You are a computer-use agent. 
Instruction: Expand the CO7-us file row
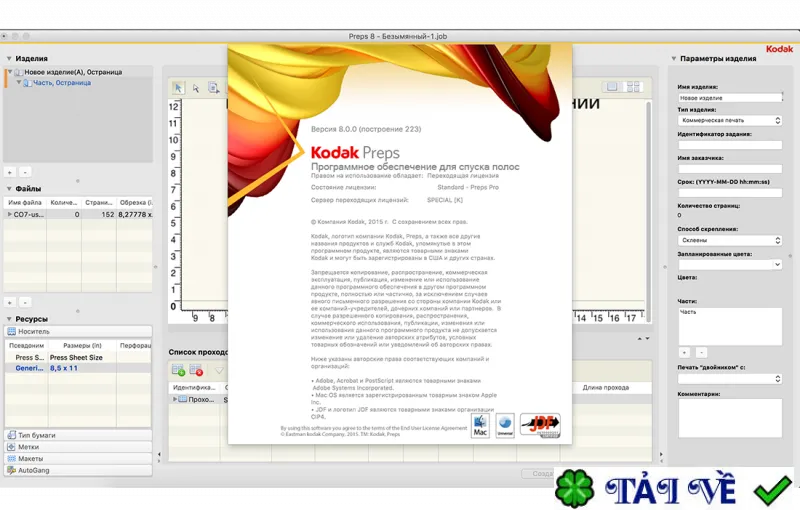click(9, 214)
